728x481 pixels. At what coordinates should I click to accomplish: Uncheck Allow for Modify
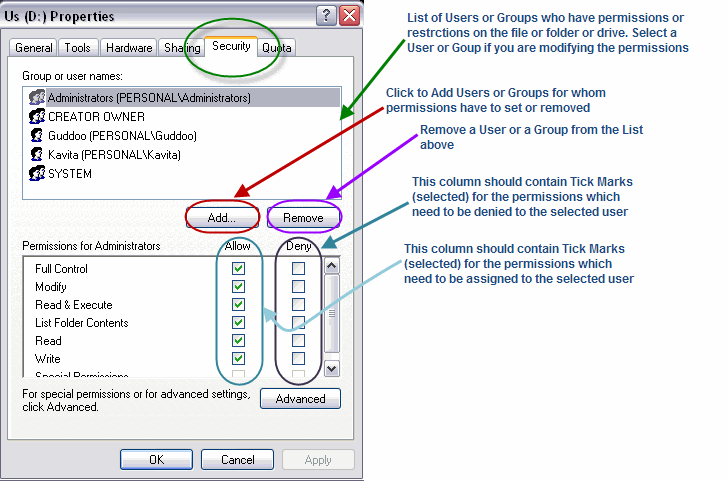(x=239, y=286)
